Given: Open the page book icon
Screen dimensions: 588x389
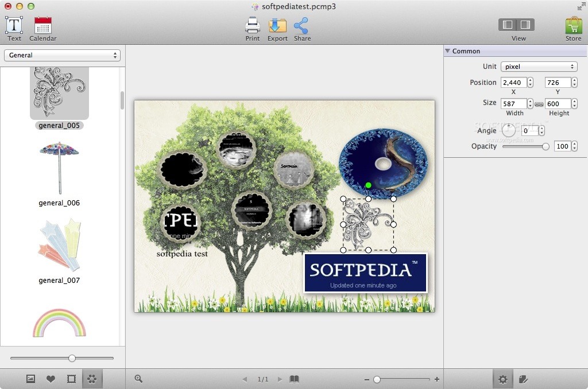Looking at the screenshot, I should coord(295,379).
